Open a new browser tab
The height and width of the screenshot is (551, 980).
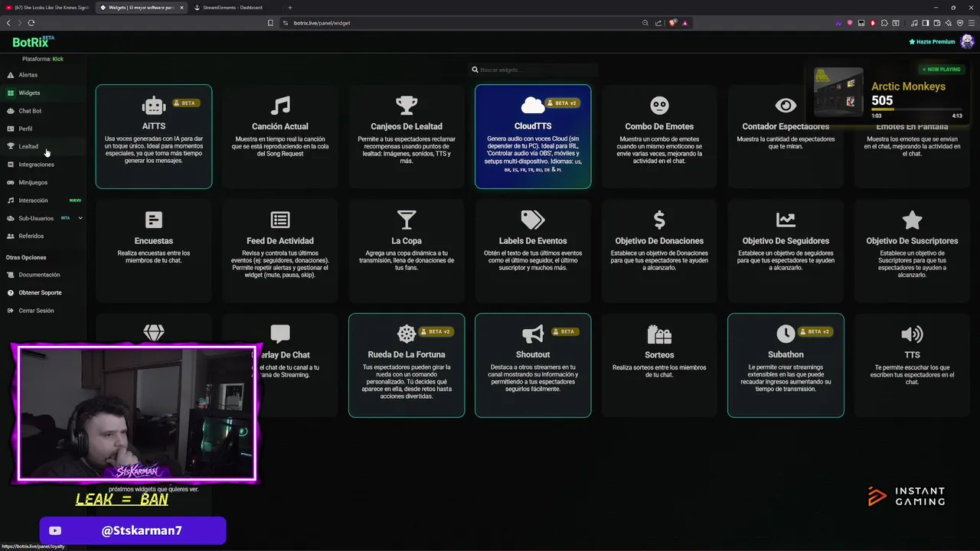pyautogui.click(x=290, y=8)
